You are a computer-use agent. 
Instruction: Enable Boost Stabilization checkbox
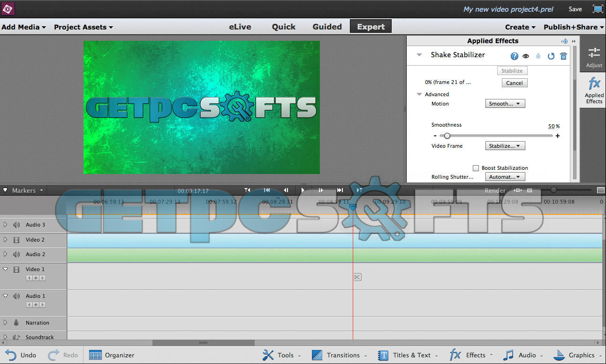click(x=476, y=168)
